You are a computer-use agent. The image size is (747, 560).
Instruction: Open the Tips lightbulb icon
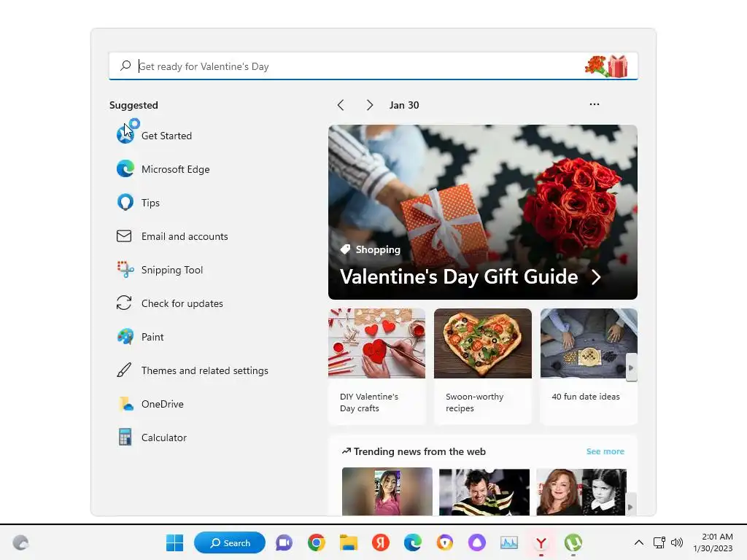[125, 203]
